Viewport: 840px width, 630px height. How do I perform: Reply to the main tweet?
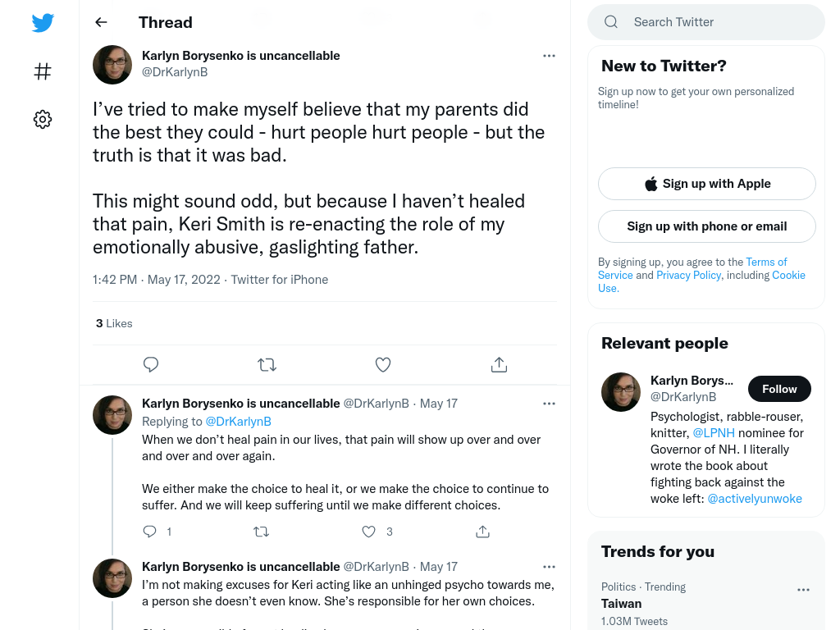coord(151,364)
